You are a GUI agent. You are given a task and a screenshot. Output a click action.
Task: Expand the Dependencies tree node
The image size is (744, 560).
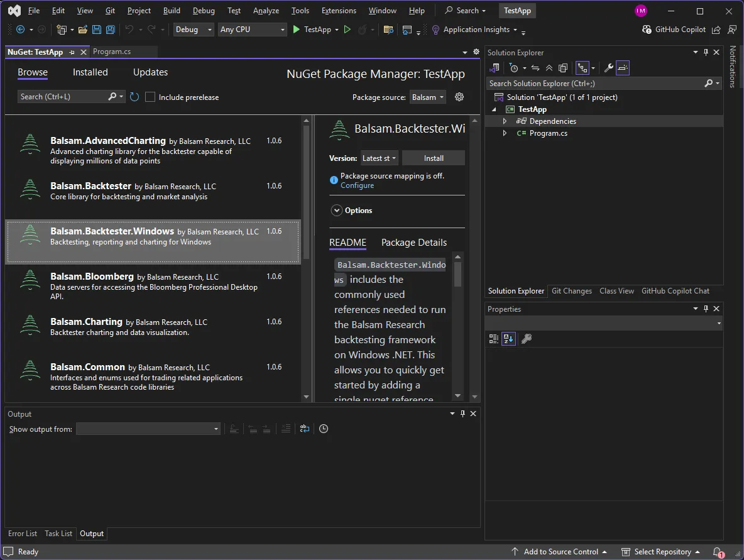coord(505,121)
